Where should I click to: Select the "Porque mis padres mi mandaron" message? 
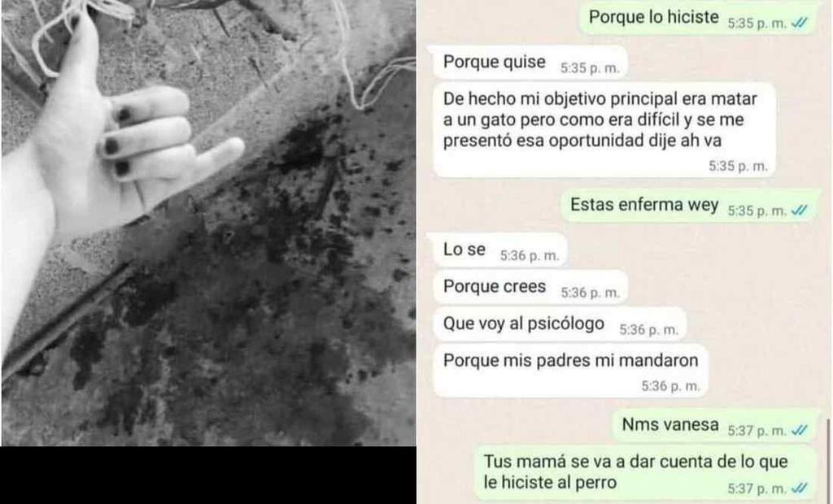[570, 371]
